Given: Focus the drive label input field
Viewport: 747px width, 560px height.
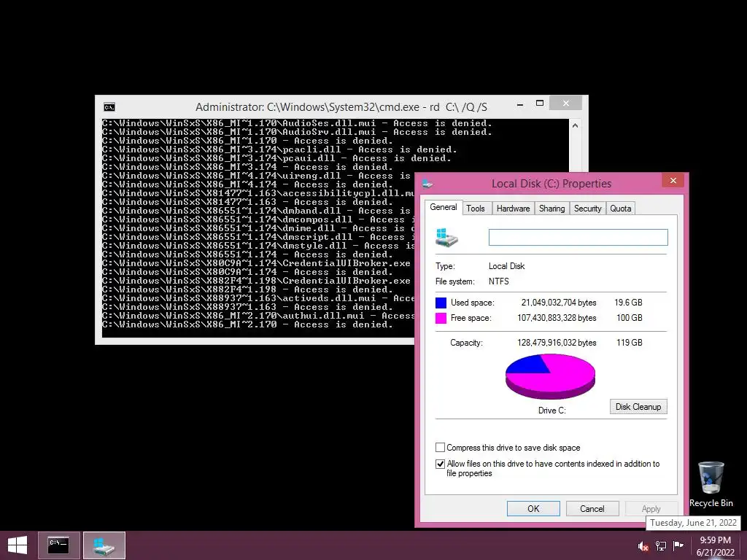Looking at the screenshot, I should [578, 238].
